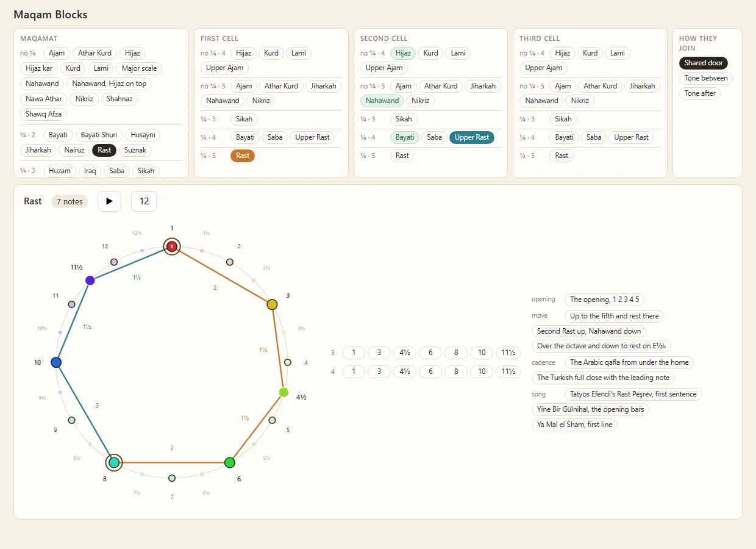Image resolution: width=756 pixels, height=549 pixels.
Task: Click the unused note 5 dot on circle
Action: [272, 420]
